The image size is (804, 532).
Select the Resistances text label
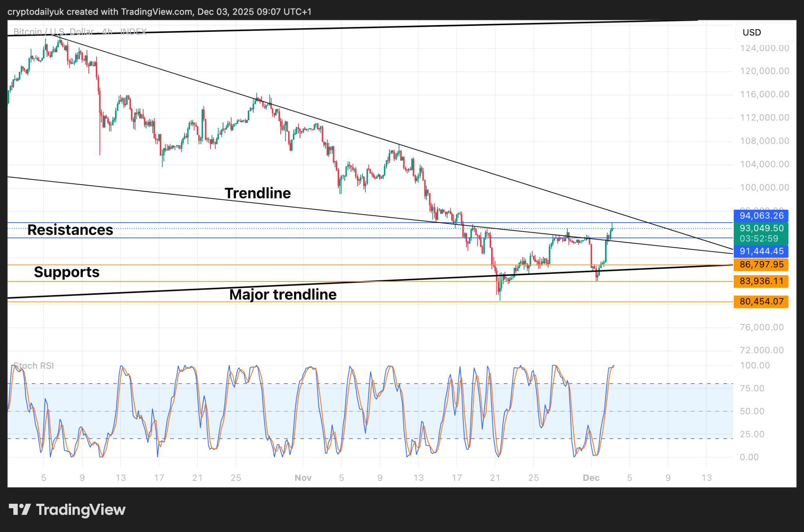(x=70, y=230)
